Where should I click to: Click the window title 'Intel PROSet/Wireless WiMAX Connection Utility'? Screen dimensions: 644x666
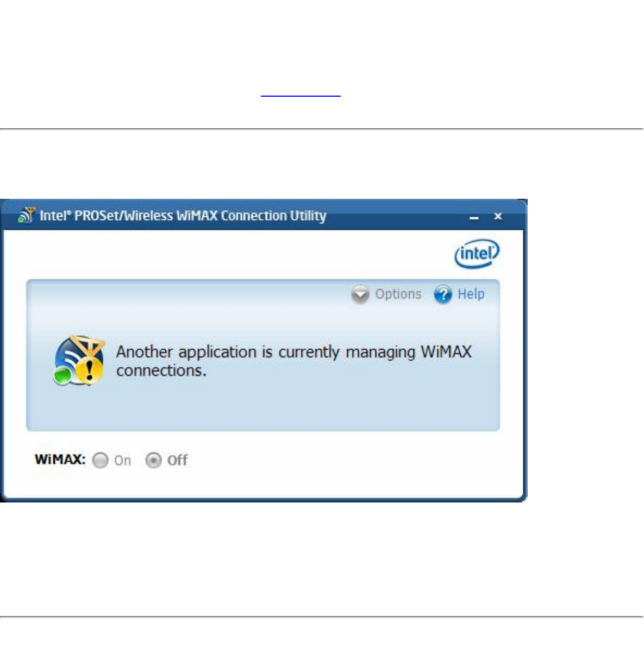pyautogui.click(x=183, y=216)
